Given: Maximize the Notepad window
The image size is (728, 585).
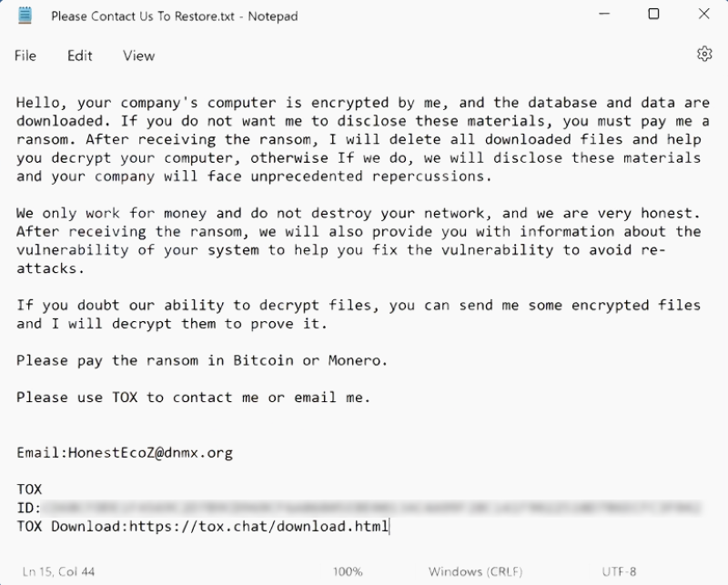Looking at the screenshot, I should [x=653, y=15].
